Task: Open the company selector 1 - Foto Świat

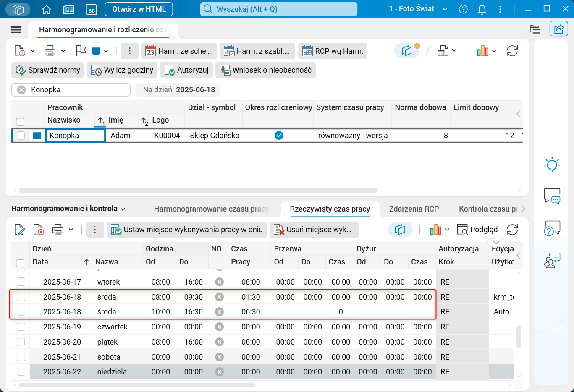Action: tap(418, 9)
